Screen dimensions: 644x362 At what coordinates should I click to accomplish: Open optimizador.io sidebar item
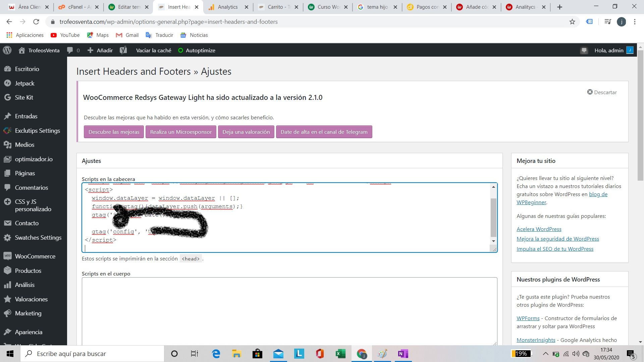tap(34, 159)
